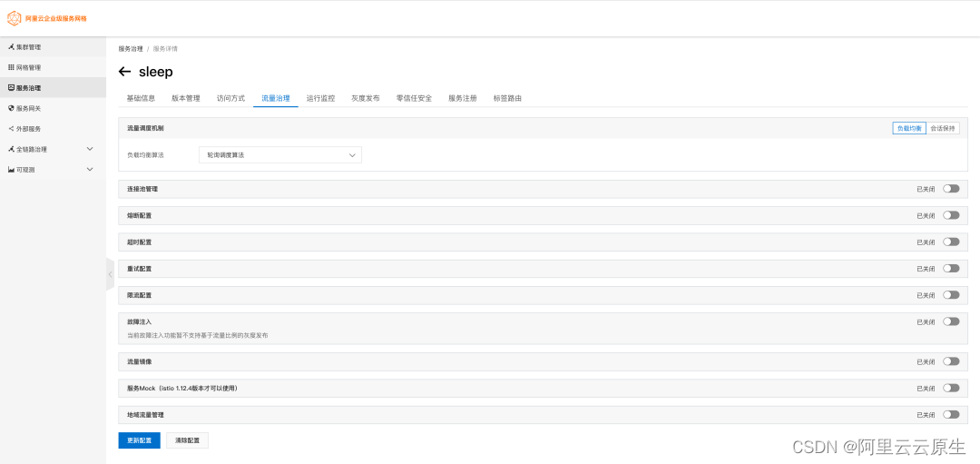Open the 负载均衡算法 dropdown

pos(280,154)
